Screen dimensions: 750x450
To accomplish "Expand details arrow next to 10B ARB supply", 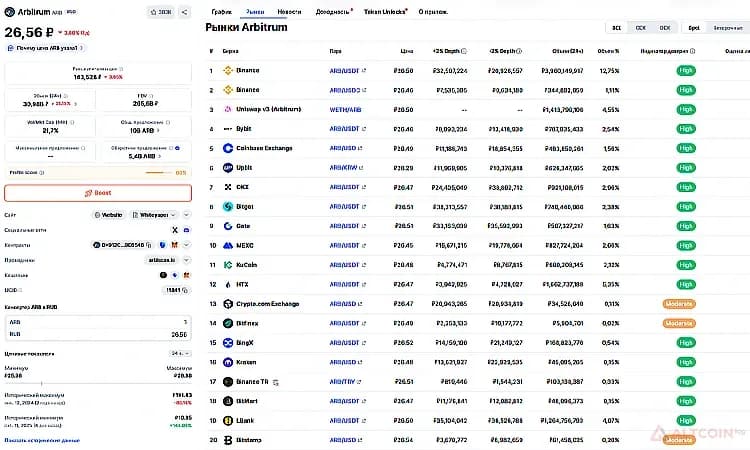I will (x=158, y=131).
